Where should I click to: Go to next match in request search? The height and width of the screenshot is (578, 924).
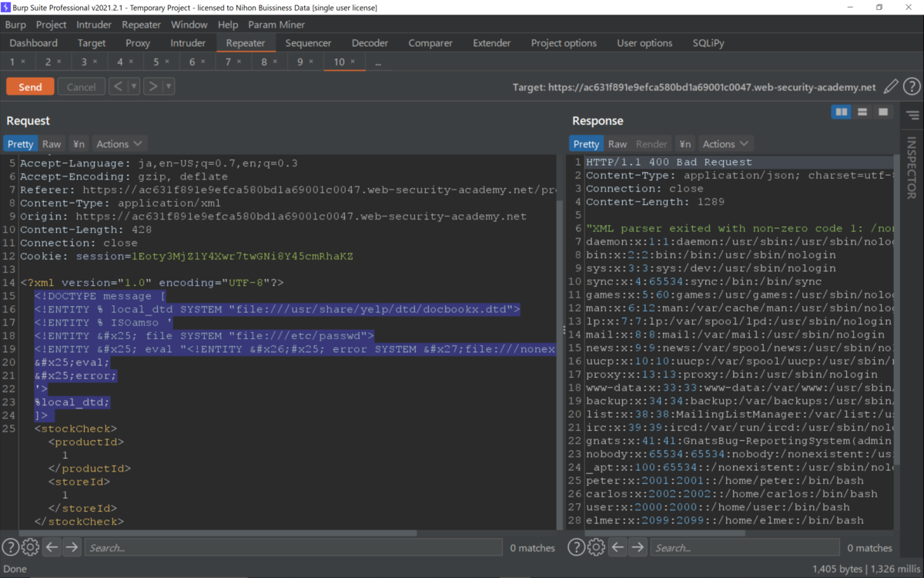[x=72, y=547]
